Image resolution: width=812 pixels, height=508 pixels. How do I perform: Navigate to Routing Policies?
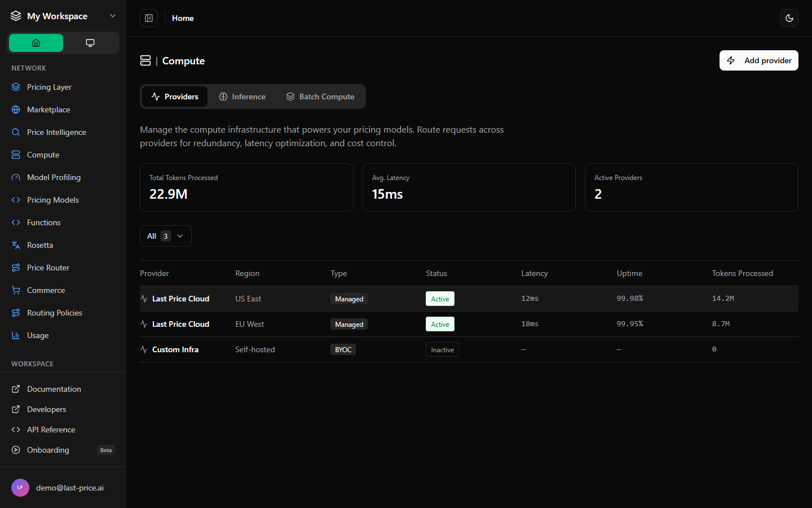pos(63,313)
